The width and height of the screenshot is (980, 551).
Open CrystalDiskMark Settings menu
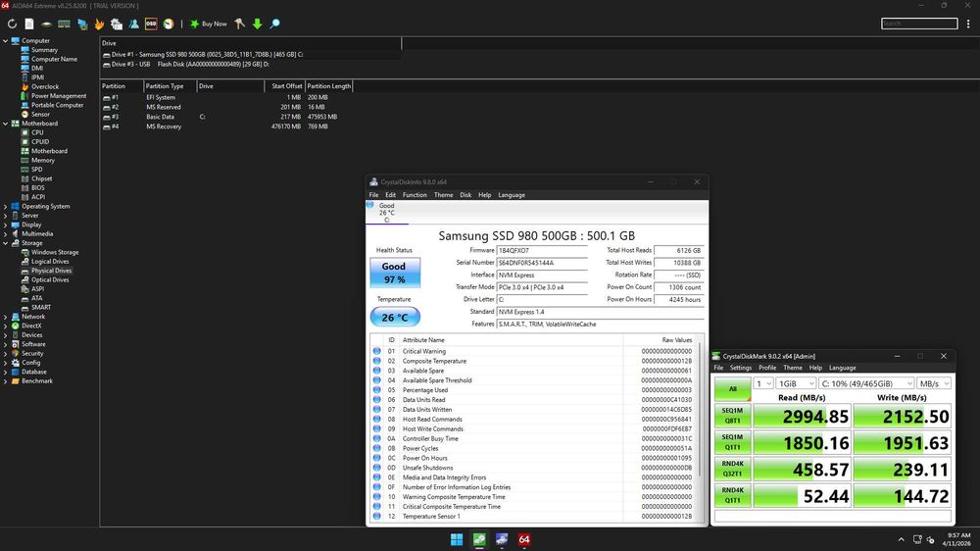pyautogui.click(x=741, y=368)
